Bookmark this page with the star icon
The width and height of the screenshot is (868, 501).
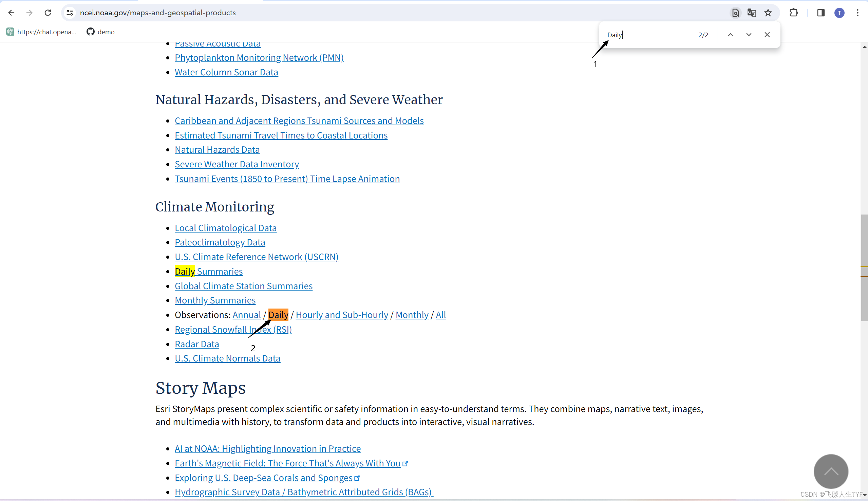click(x=768, y=13)
